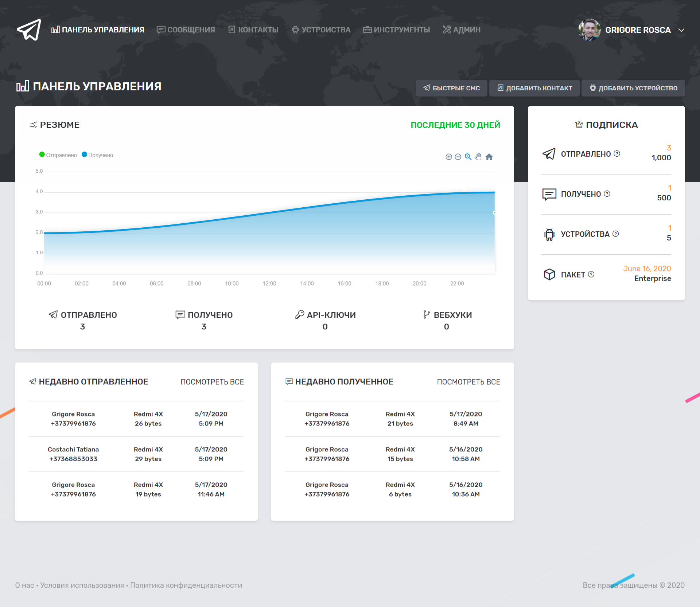The width and height of the screenshot is (700, 607).
Task: Open the Инструменты menu
Action: click(x=397, y=30)
